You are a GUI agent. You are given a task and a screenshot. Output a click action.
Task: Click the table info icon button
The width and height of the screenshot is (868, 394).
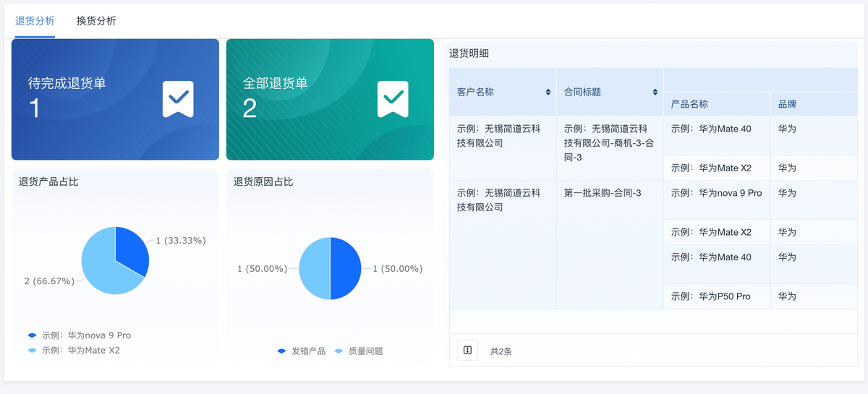[467, 350]
